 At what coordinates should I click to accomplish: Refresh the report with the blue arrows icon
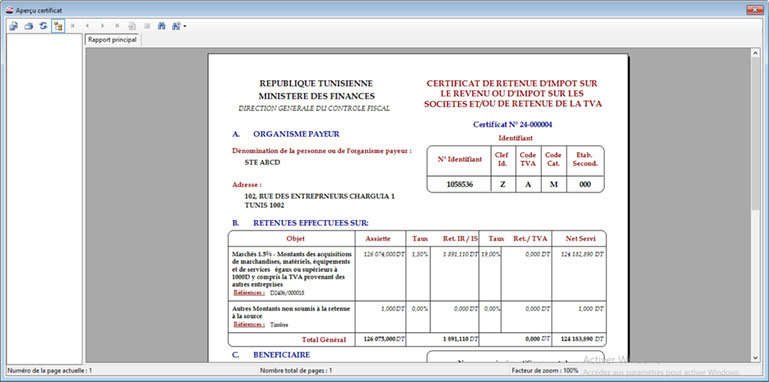coord(43,26)
